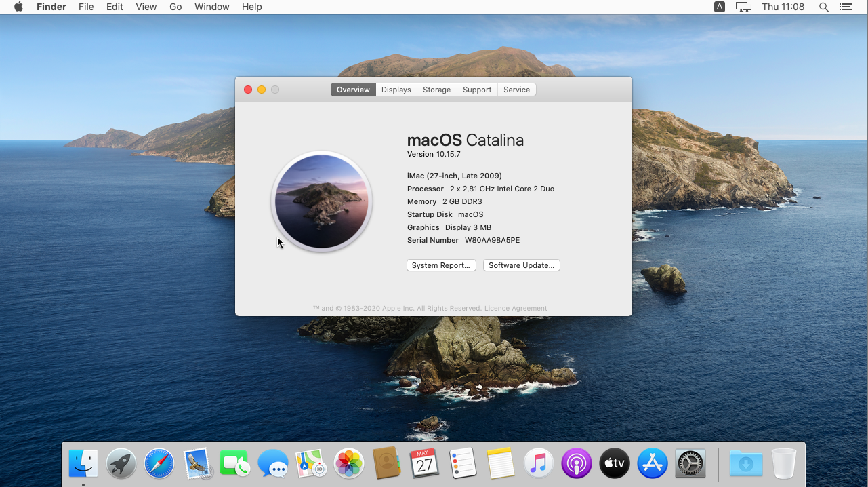Switch to the Displays tab
Screen dimensions: 868x487
pos(396,90)
